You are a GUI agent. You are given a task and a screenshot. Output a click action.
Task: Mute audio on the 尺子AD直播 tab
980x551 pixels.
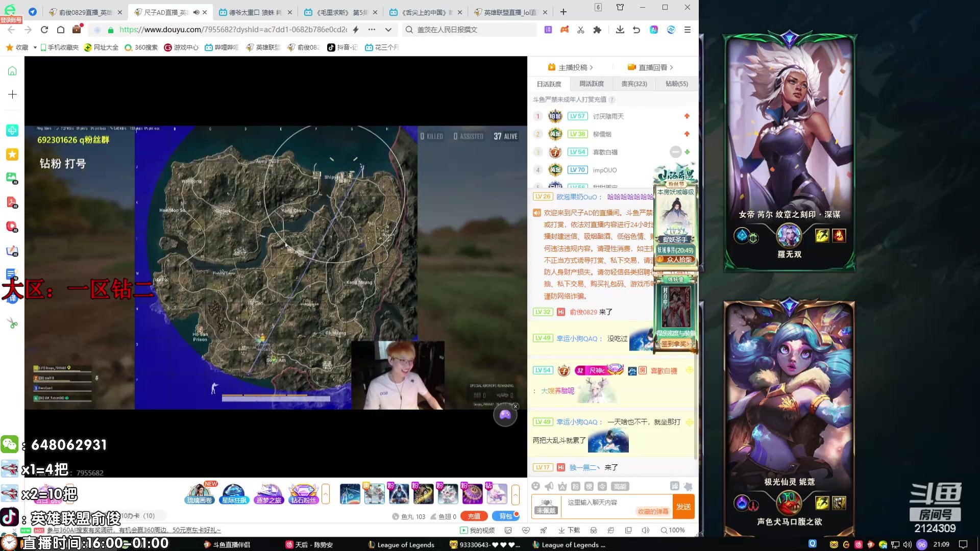point(196,12)
